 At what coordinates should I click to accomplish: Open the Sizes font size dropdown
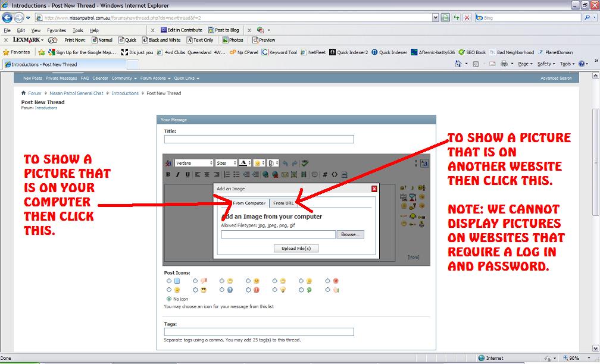click(x=226, y=163)
